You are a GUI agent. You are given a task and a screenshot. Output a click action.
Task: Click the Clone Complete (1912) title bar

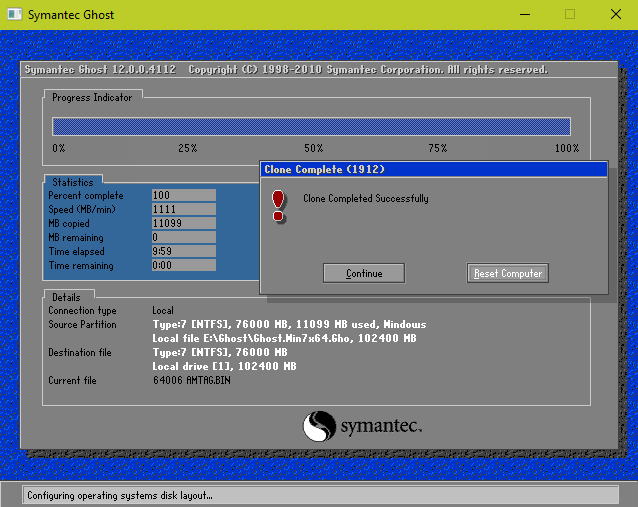click(x=434, y=169)
